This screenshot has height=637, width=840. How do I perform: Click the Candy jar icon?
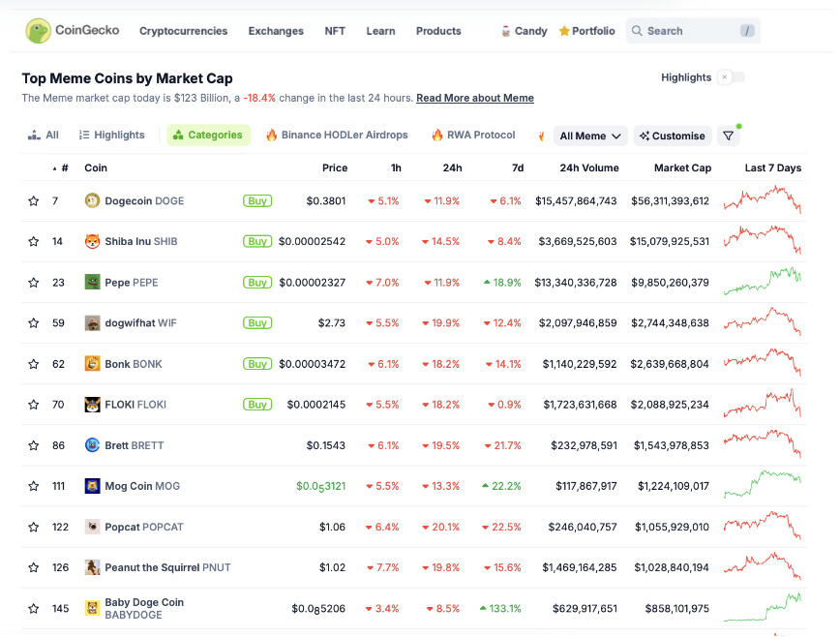tap(505, 31)
